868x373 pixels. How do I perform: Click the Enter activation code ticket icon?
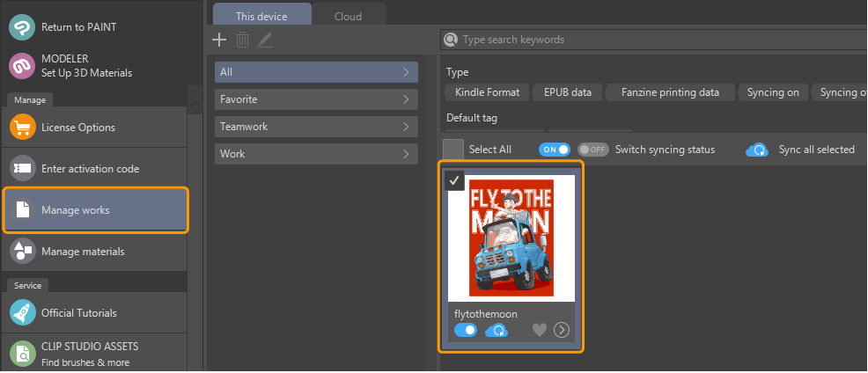pyautogui.click(x=22, y=169)
